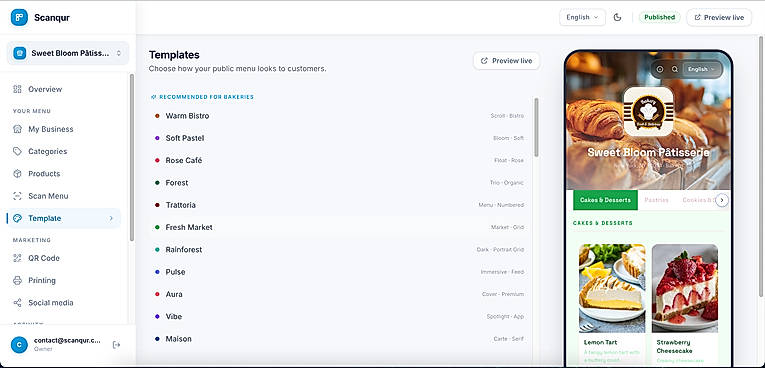Pick the Pulse template

point(340,272)
